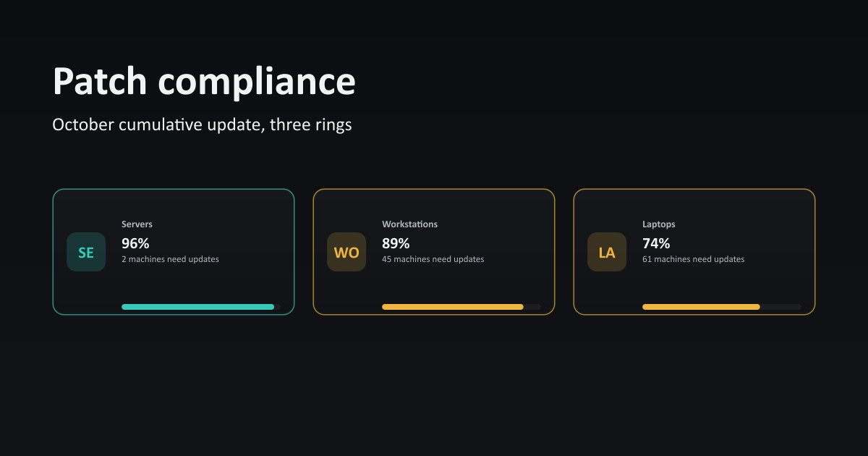This screenshot has height=456, width=868.
Task: Click "45 machines need updates" text
Action: pyautogui.click(x=433, y=259)
